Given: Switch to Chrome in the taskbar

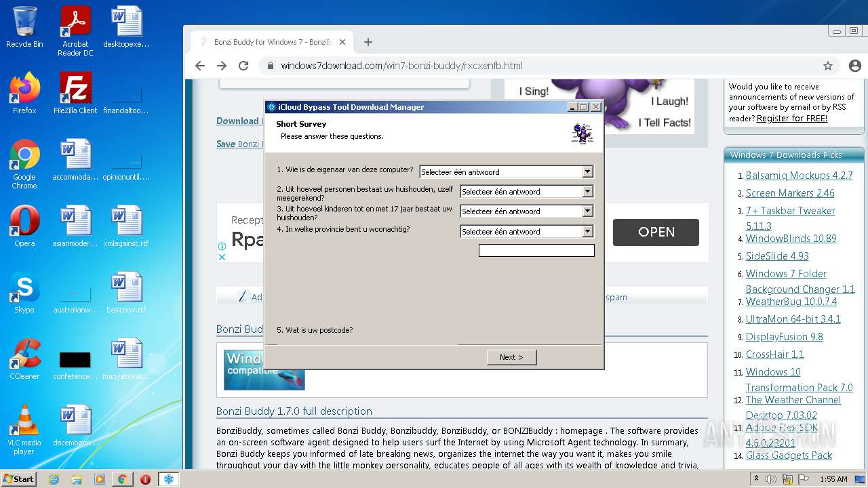Looking at the screenshot, I should (x=122, y=479).
